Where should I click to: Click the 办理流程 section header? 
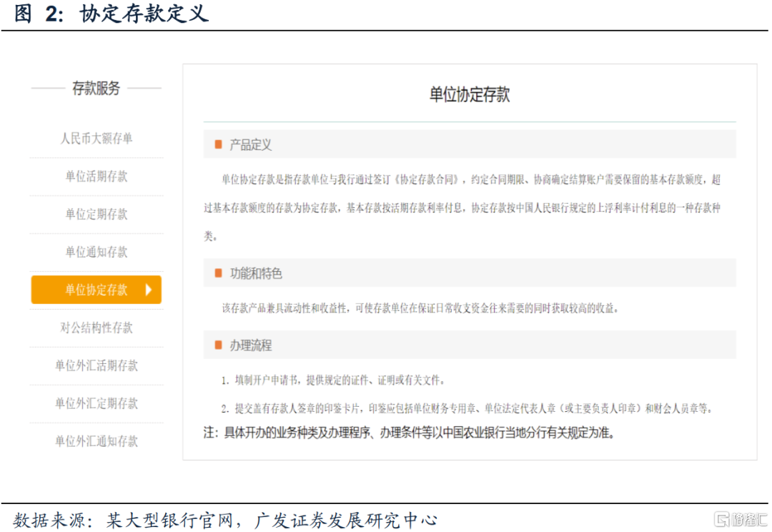click(x=250, y=345)
